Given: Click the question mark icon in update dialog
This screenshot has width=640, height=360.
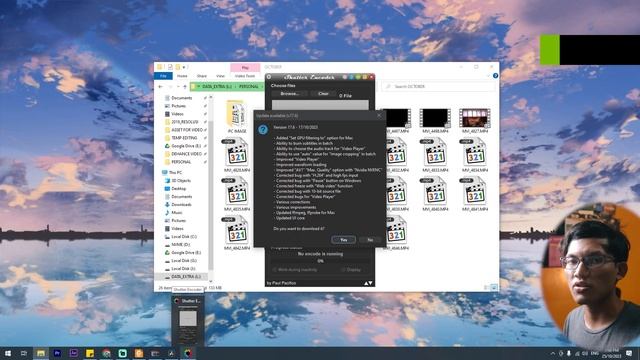Looking at the screenshot, I should (263, 129).
